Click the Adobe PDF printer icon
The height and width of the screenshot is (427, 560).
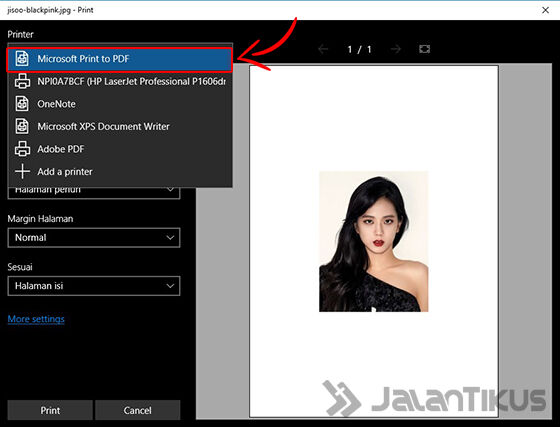point(22,149)
